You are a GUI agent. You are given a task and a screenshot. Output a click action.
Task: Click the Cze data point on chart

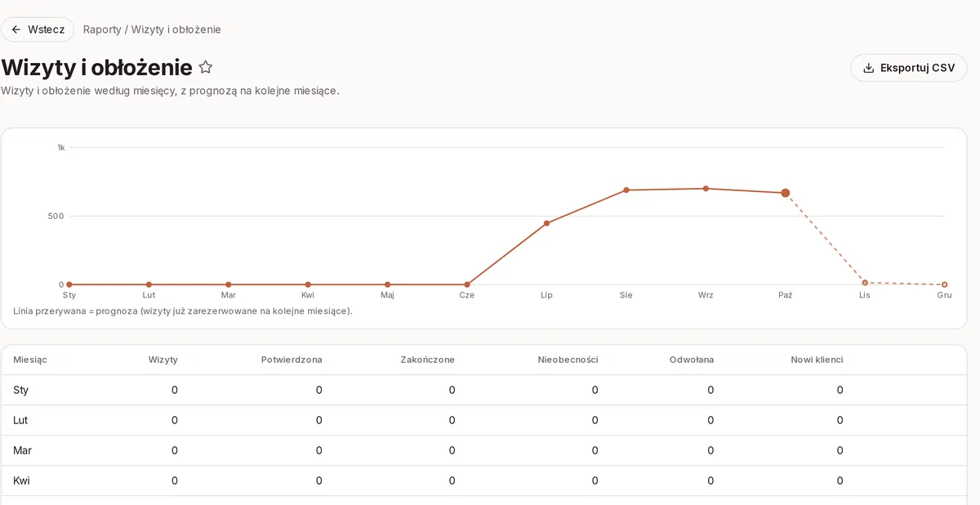pyautogui.click(x=467, y=284)
